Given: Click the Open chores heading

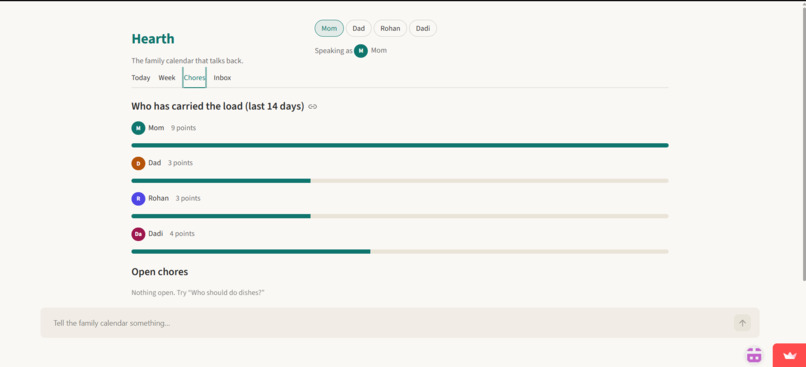Looking at the screenshot, I should [160, 272].
